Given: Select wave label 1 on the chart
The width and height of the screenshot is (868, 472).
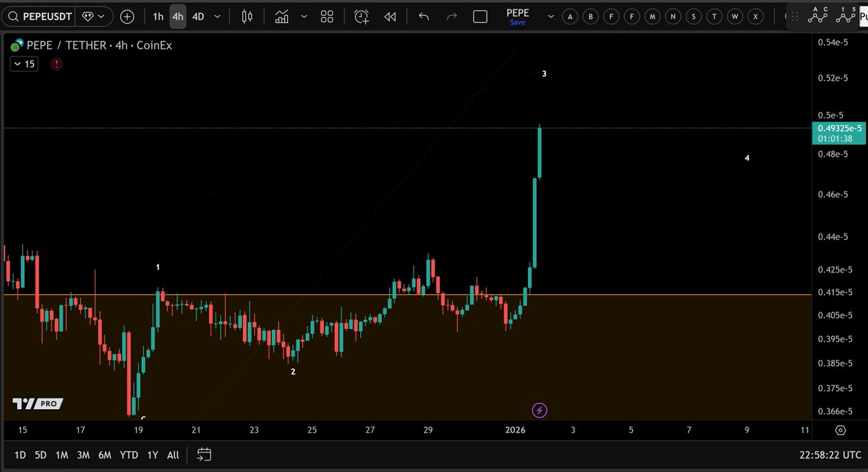Looking at the screenshot, I should pos(158,267).
